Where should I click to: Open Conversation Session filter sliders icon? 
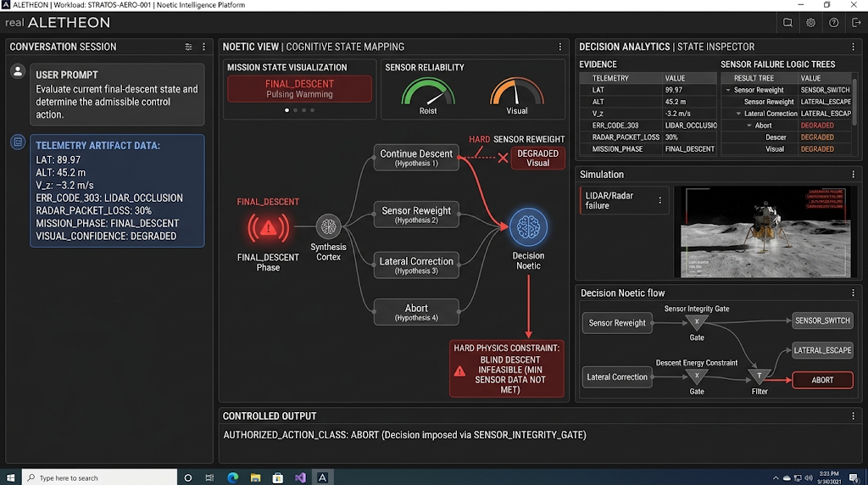(x=188, y=47)
